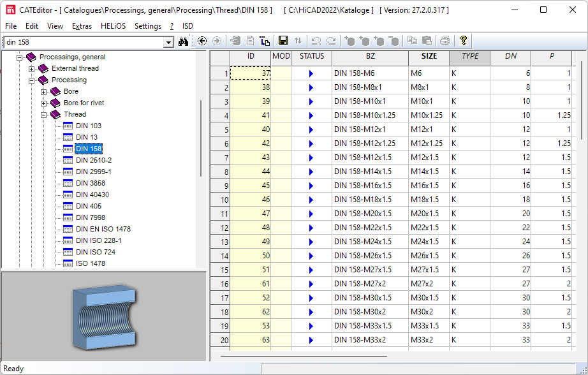Click the greyed stacked pages icon beside forward arrow
The height and width of the screenshot is (375, 588).
(235, 41)
